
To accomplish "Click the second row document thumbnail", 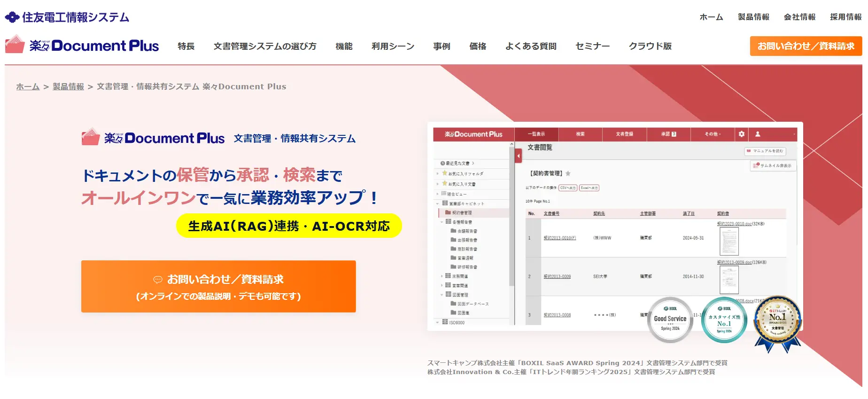I will click(729, 280).
